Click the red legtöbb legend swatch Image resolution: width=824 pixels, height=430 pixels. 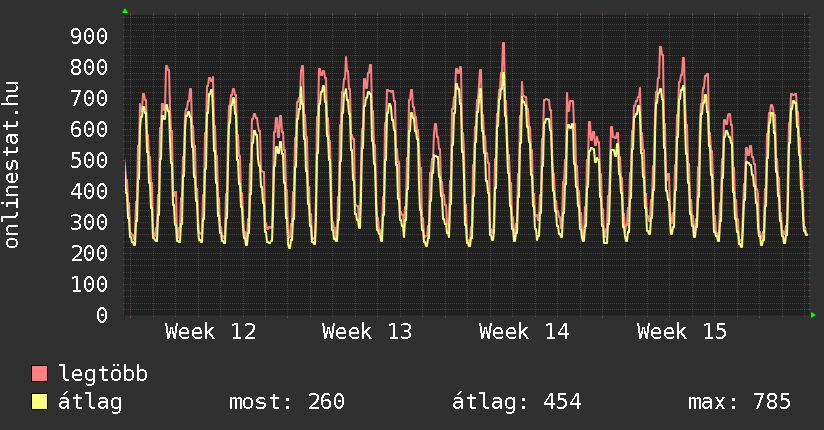pyautogui.click(x=40, y=374)
